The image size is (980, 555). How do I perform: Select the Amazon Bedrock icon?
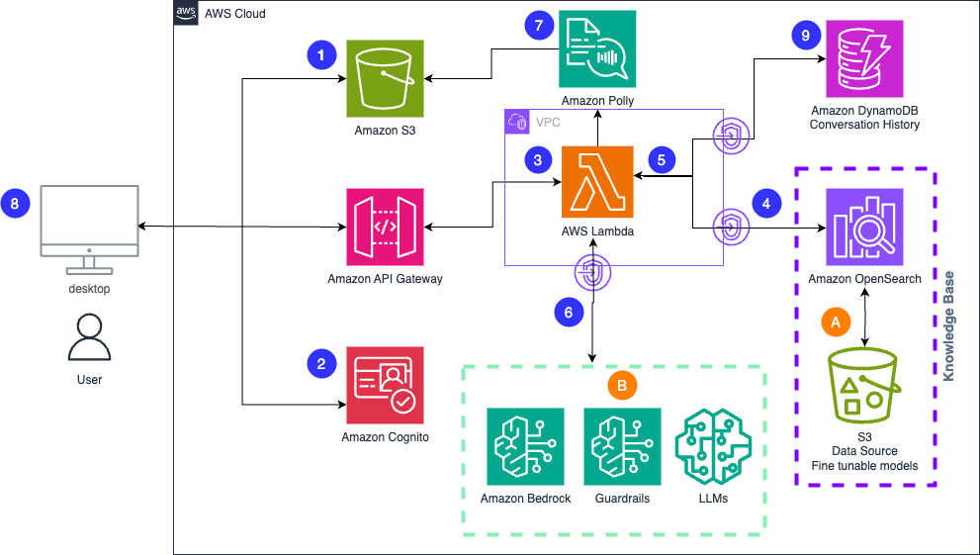tap(525, 446)
